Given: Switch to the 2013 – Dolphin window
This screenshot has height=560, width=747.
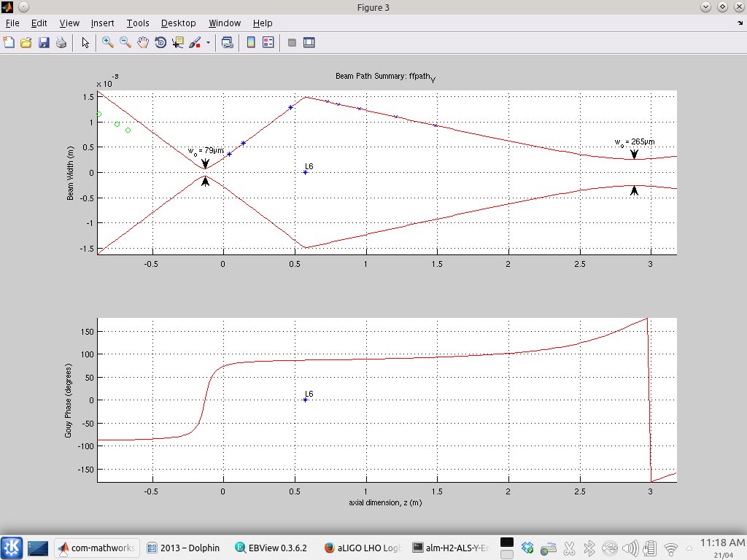Looking at the screenshot, I should 183,548.
